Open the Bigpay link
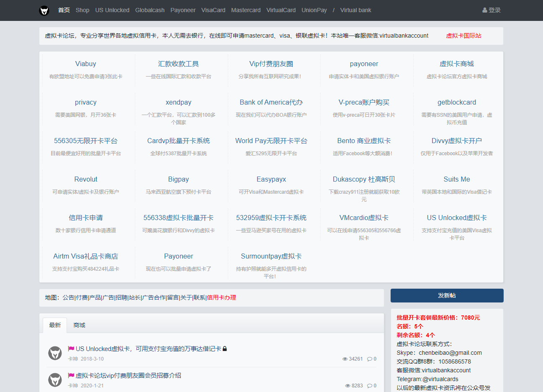 point(178,179)
